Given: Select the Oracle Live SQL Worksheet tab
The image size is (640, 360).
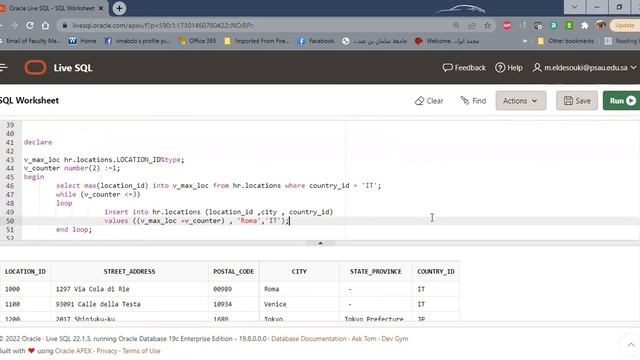Looking at the screenshot, I should [51, 8].
